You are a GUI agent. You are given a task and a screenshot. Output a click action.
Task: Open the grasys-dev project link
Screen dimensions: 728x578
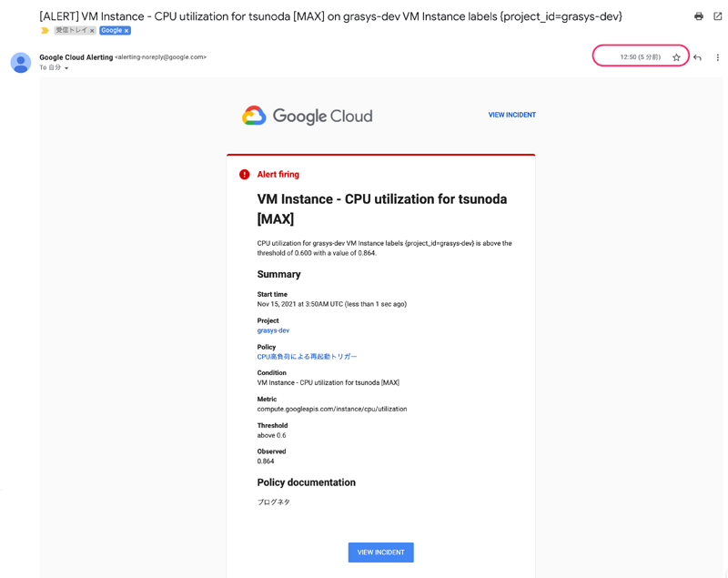coord(273,330)
